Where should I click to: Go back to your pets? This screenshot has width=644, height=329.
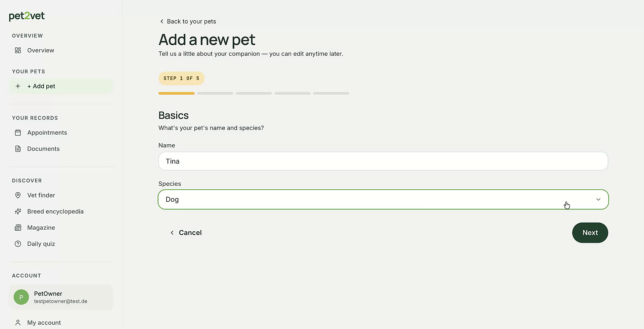tap(188, 21)
